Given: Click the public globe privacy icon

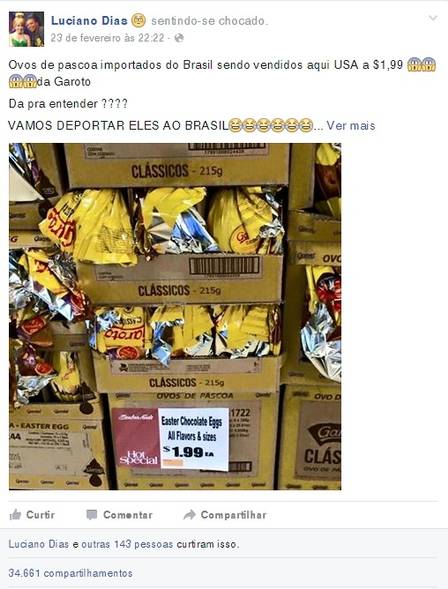Looking at the screenshot, I should pos(179,38).
